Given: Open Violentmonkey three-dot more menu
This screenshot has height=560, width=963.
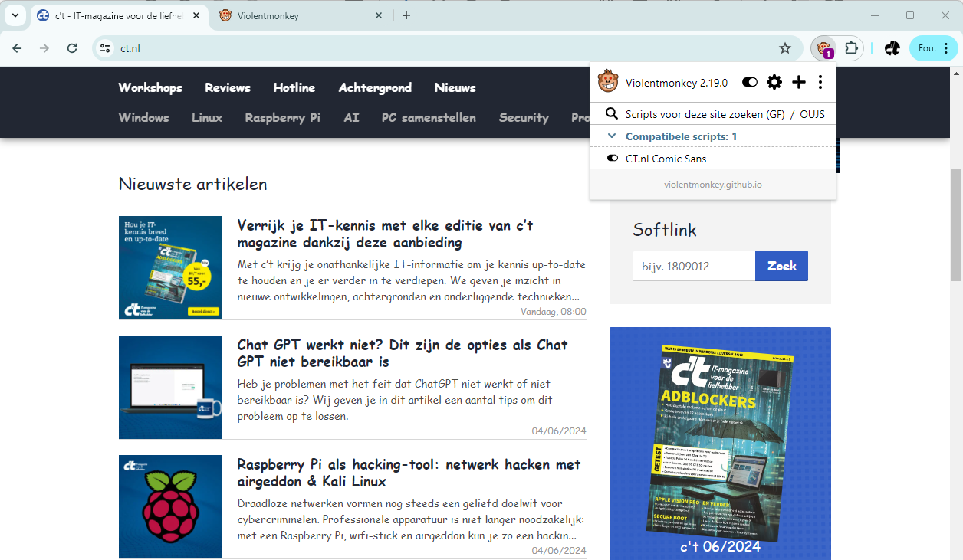Looking at the screenshot, I should [820, 82].
